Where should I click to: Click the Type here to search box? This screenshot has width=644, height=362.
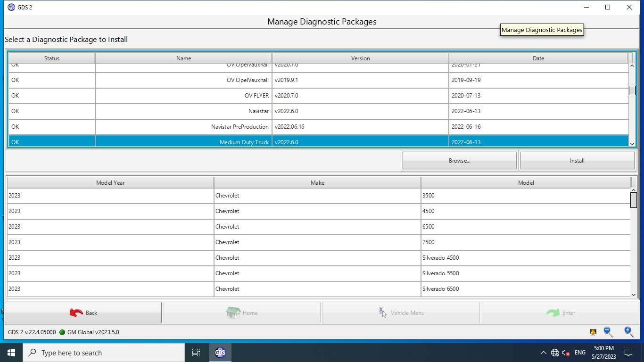pyautogui.click(x=104, y=353)
